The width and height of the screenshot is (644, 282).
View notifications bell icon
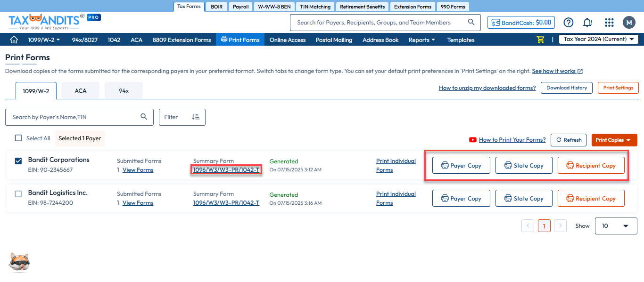point(587,23)
